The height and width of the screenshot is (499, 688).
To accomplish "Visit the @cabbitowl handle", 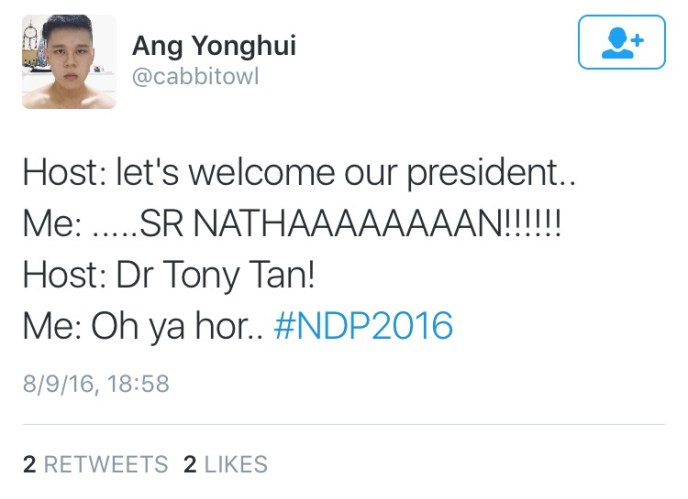I will 195,76.
